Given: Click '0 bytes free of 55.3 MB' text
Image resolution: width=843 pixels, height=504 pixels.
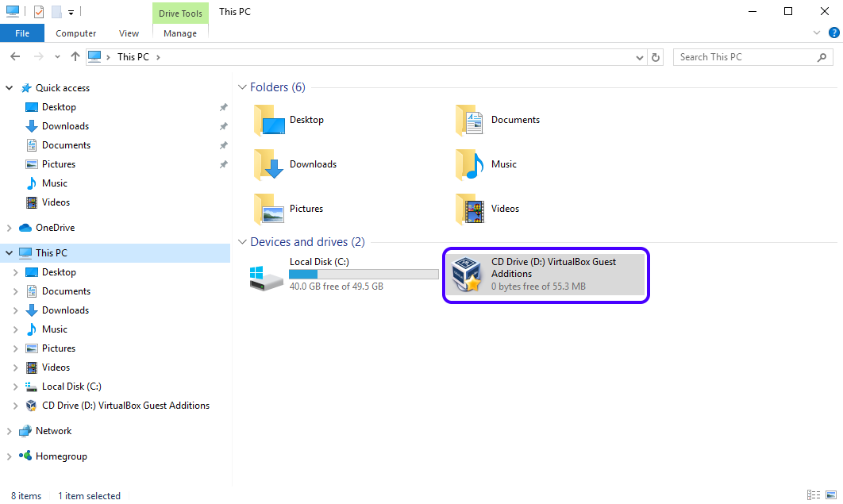Looking at the screenshot, I should coord(538,287).
